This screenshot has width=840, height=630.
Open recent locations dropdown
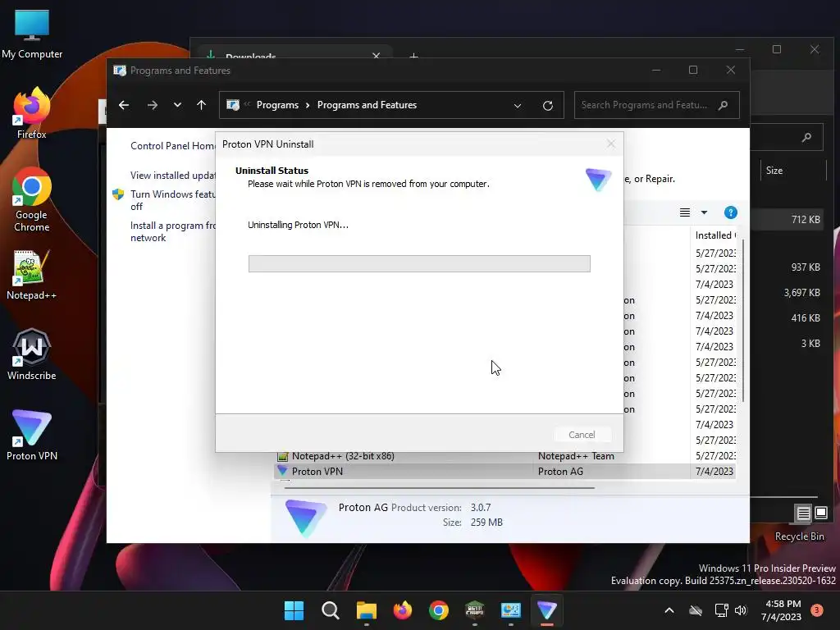coord(177,105)
